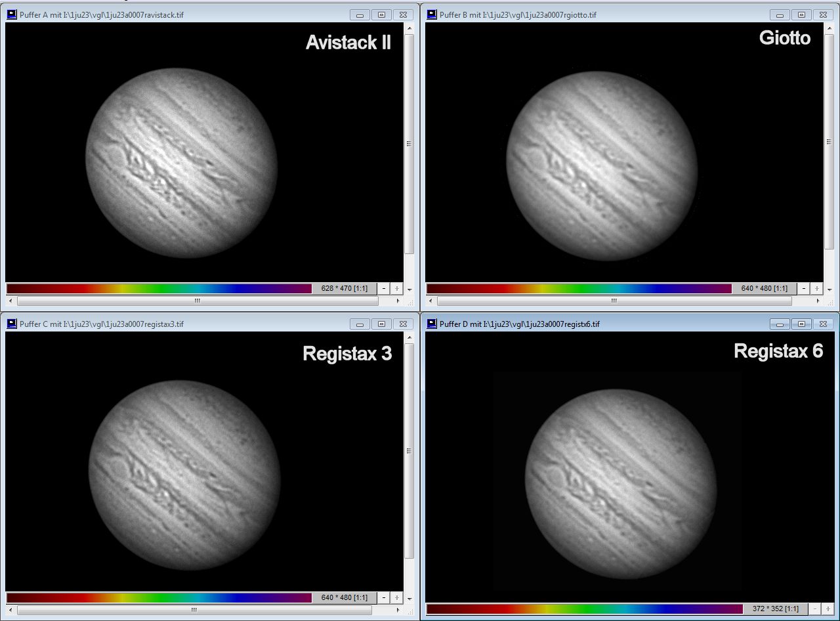Click the '372 * 352 [1:1]' size readout

[x=776, y=609]
